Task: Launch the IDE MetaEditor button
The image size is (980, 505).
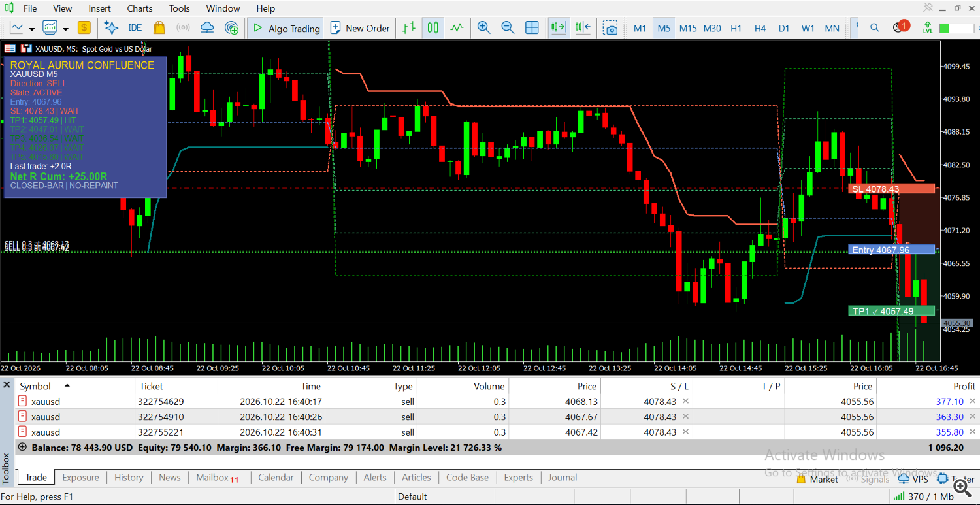Action: point(135,27)
